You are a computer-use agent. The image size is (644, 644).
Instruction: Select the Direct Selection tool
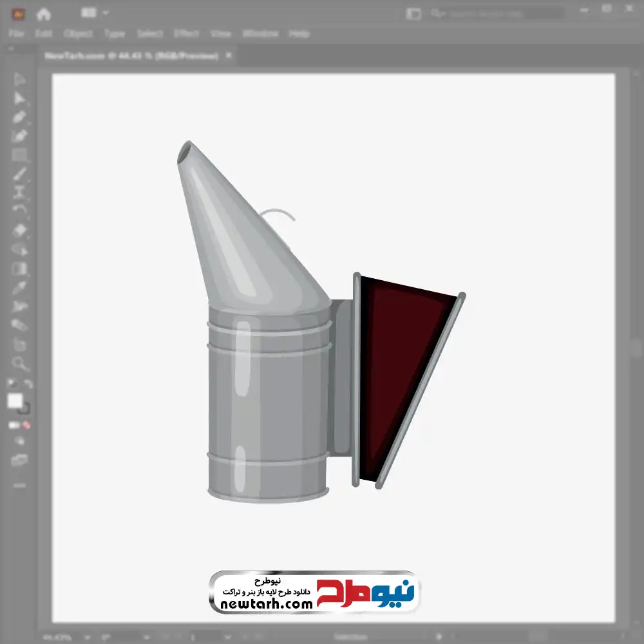[x=19, y=98]
